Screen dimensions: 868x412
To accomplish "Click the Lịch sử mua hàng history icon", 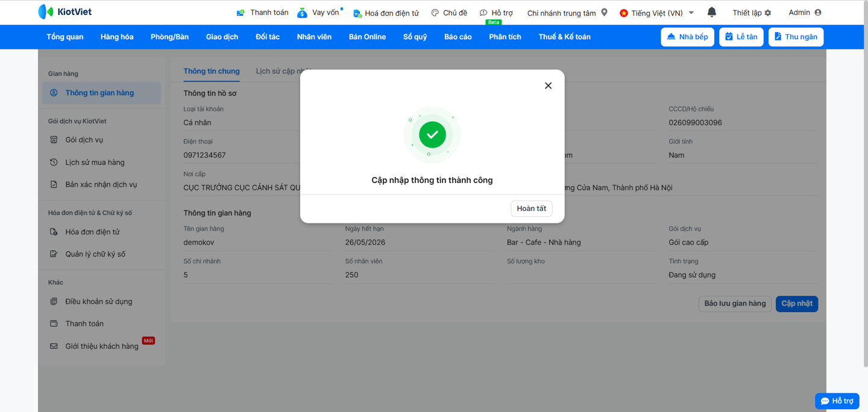I will pyautogui.click(x=54, y=162).
